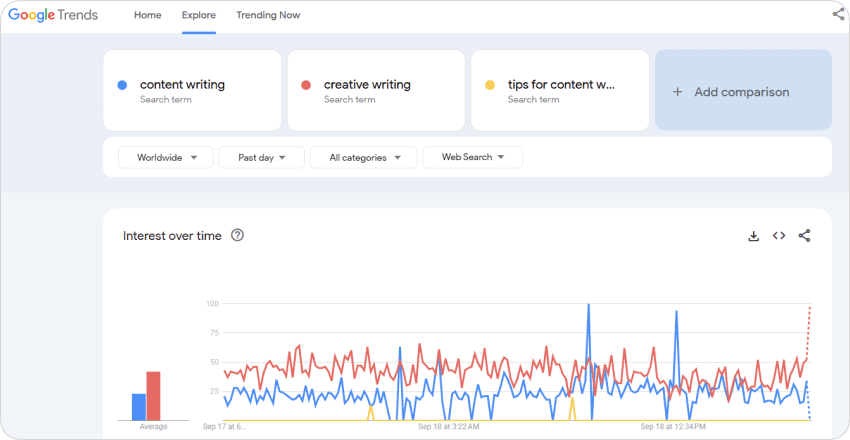Click the share icon in top-right corner
This screenshot has height=440, width=850.
click(838, 14)
